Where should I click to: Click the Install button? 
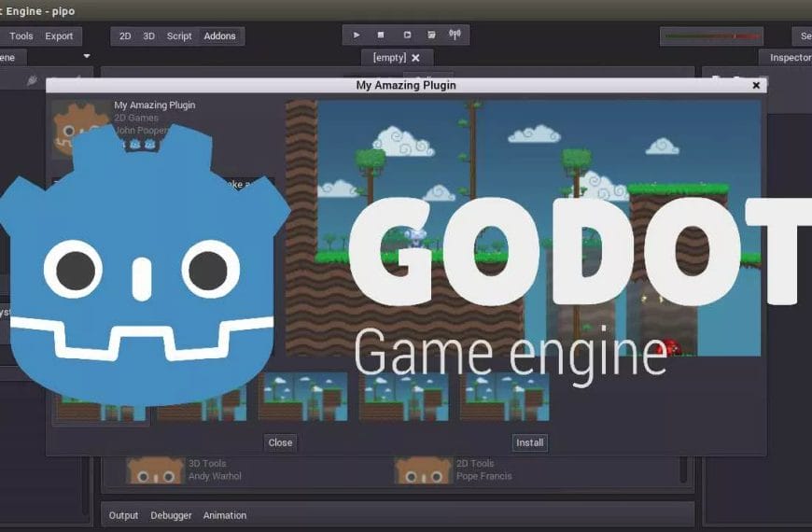tap(530, 442)
